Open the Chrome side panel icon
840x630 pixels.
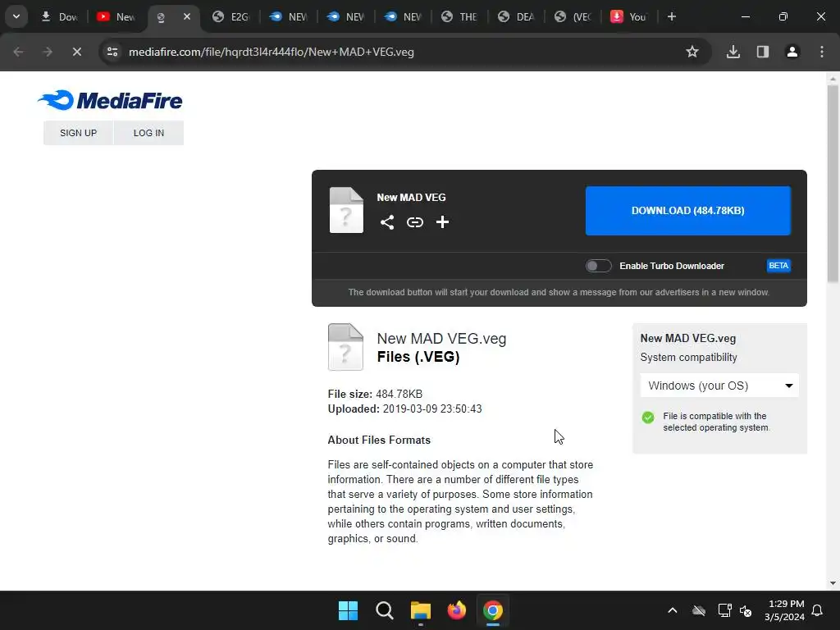763,52
